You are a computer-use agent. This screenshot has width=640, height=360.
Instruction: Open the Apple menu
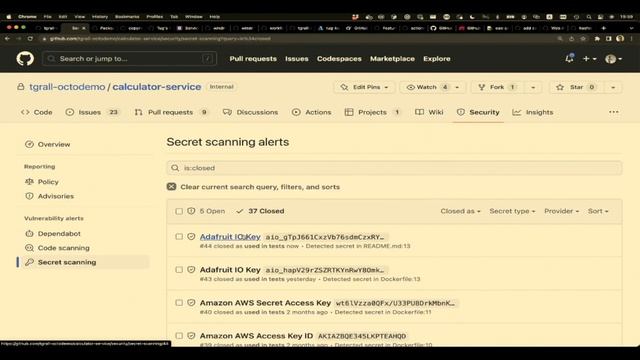click(x=9, y=17)
